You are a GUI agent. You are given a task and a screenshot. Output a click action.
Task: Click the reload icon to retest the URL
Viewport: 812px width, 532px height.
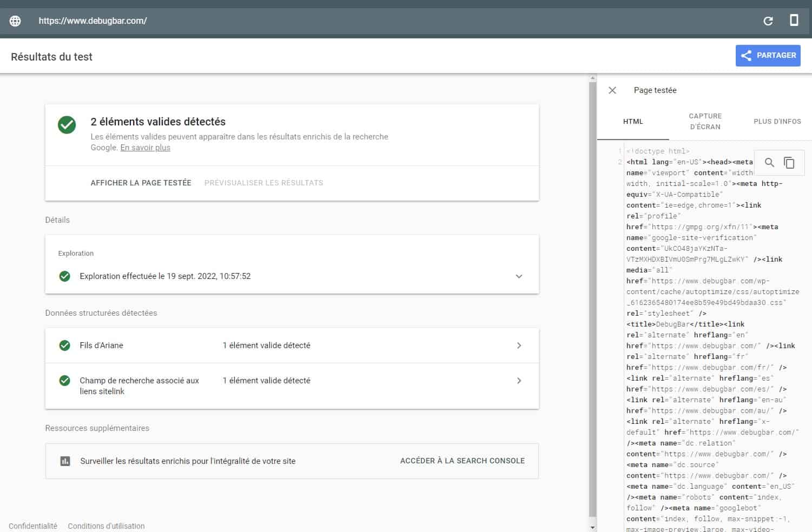(768, 21)
